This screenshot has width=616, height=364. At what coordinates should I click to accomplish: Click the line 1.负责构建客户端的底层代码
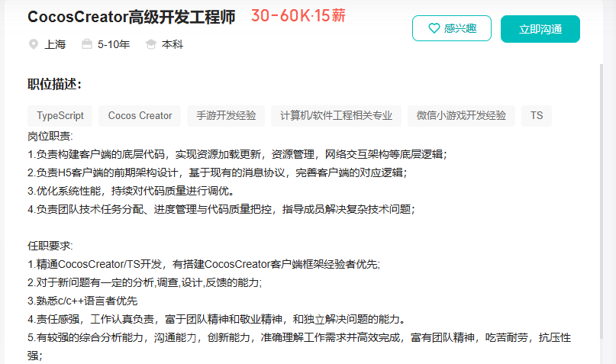[x=237, y=154]
